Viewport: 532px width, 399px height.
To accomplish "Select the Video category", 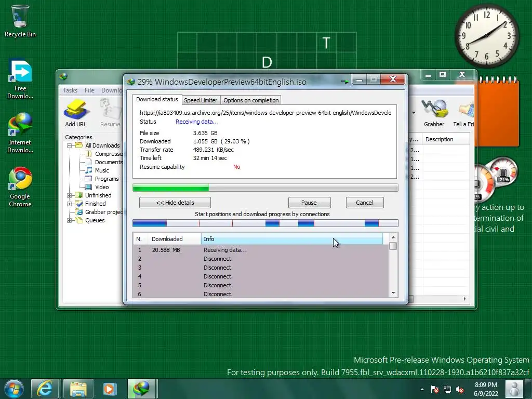I will [97, 187].
